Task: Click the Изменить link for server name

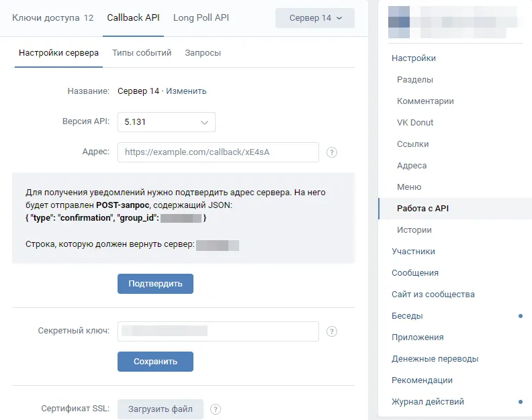Action: [x=186, y=91]
